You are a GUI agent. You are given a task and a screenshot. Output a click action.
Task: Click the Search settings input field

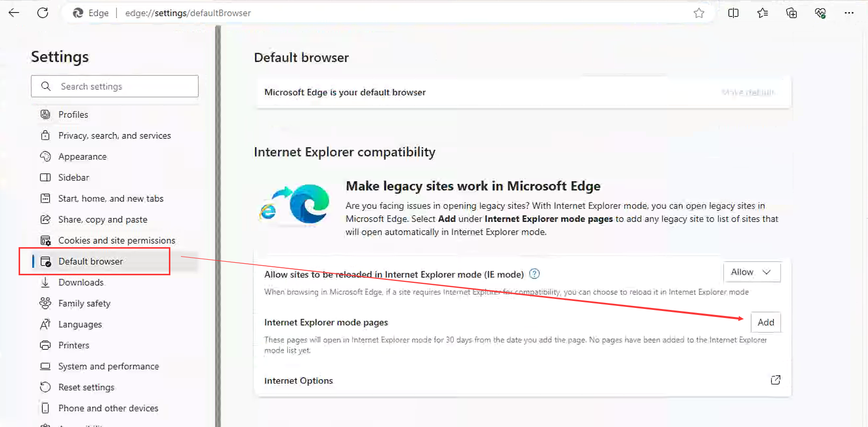pos(121,86)
